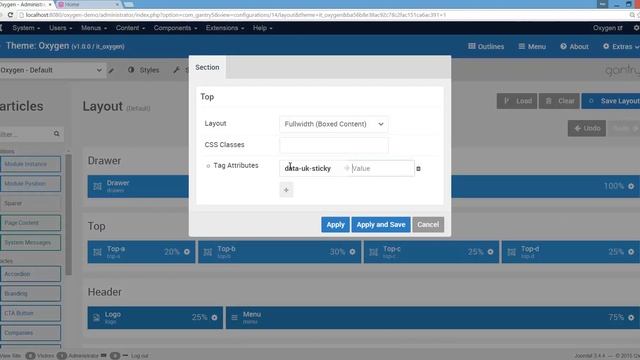Viewport: 640px width, 360px height.
Task: Open the Extensions menu
Action: [225, 28]
